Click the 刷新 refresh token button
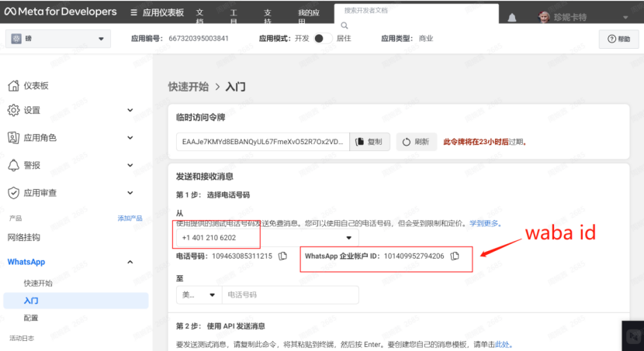Viewport: 644px width, 351px height. click(416, 142)
